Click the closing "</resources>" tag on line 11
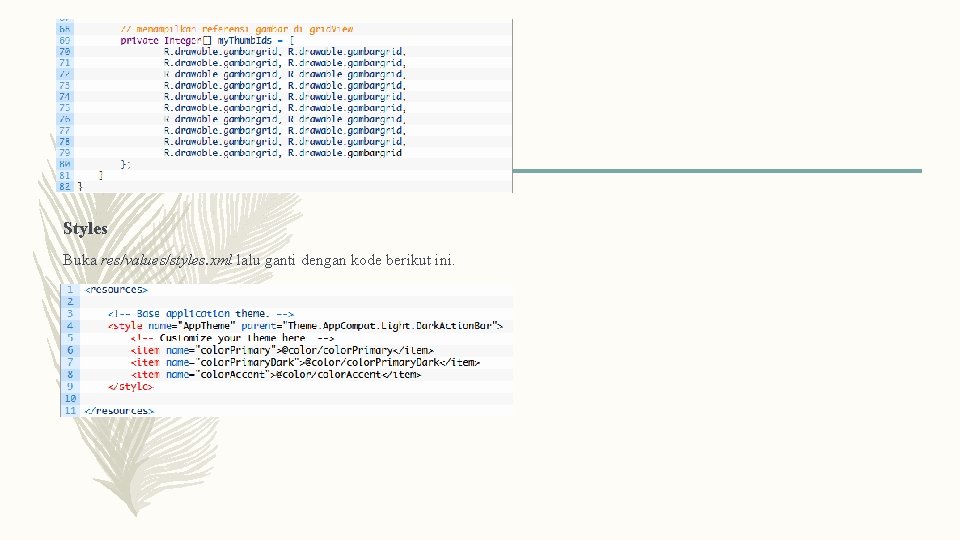 119,411
